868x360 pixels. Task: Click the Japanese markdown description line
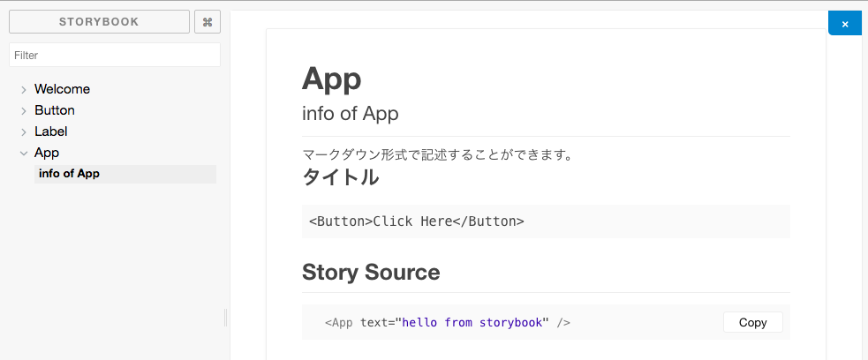coord(437,154)
